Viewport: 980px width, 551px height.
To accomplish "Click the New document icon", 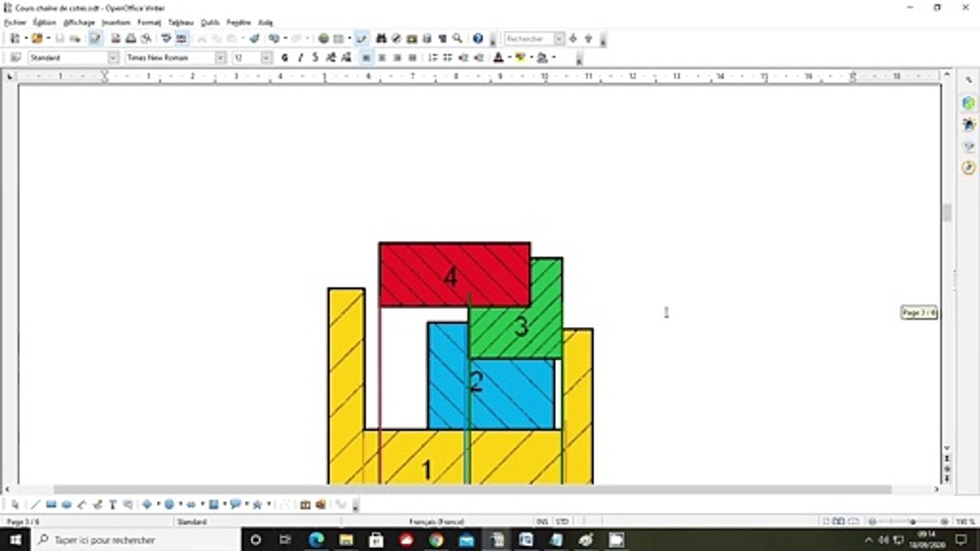I will (15, 38).
